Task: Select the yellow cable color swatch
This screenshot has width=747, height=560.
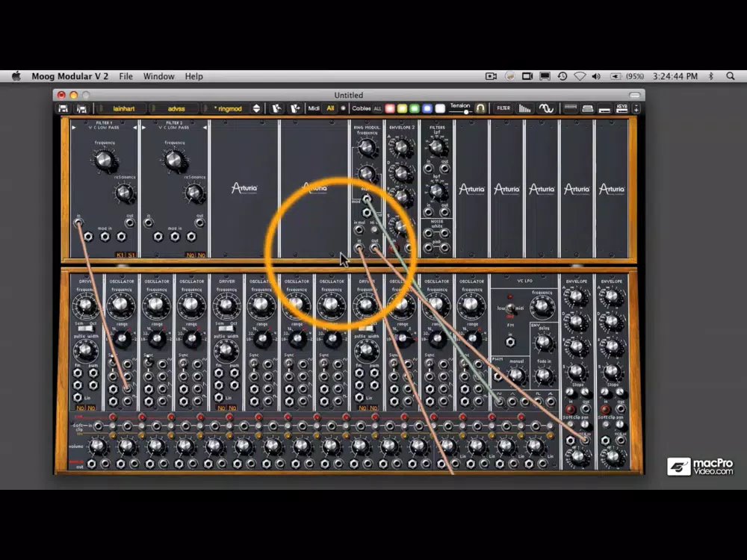Action: [x=402, y=108]
